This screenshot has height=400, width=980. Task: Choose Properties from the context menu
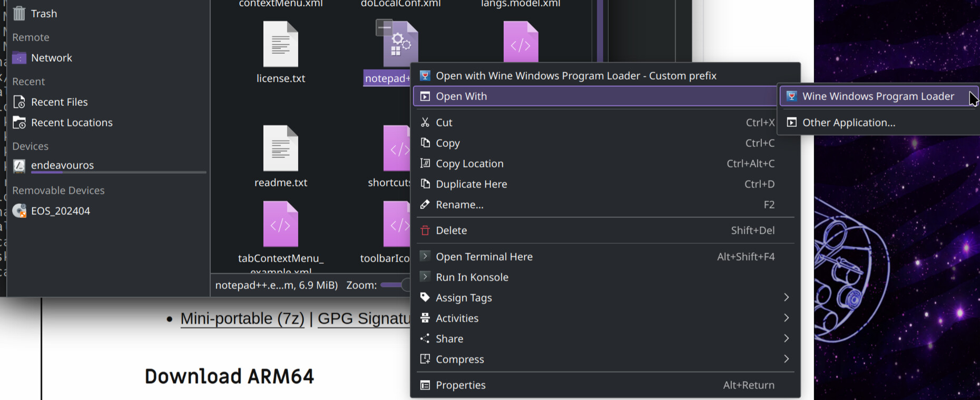(605, 385)
